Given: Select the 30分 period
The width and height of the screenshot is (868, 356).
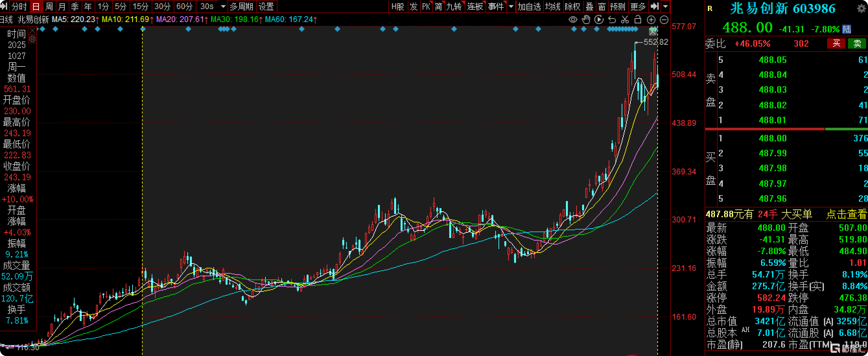Looking at the screenshot, I should 162,6.
